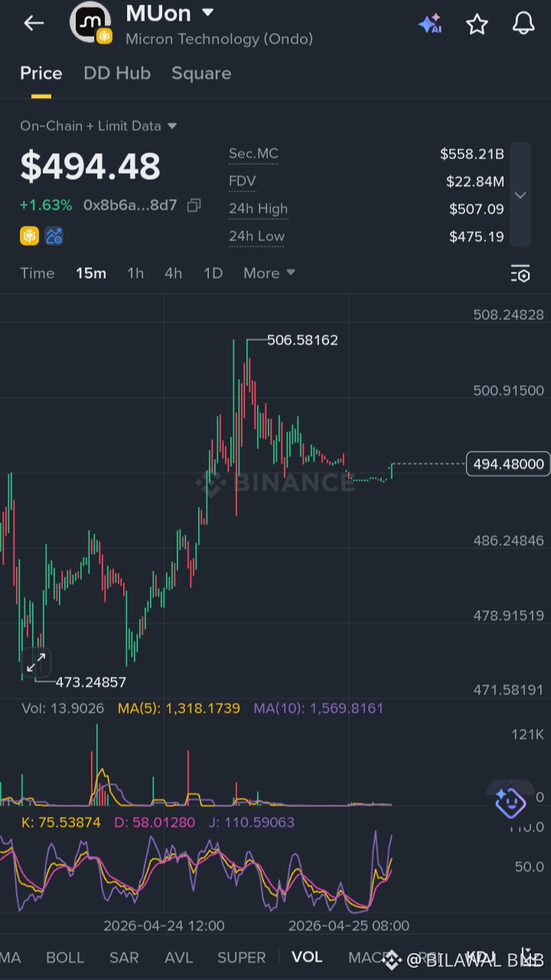Viewport: 551px width, 980px height.
Task: Toggle the MACD indicator
Action: coord(370,957)
